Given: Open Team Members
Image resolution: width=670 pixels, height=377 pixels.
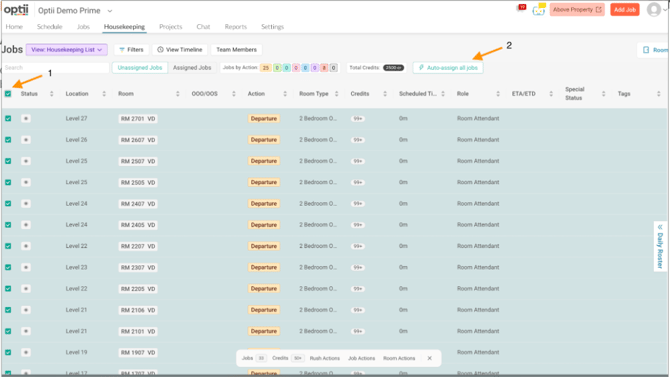Looking at the screenshot, I should click(236, 50).
